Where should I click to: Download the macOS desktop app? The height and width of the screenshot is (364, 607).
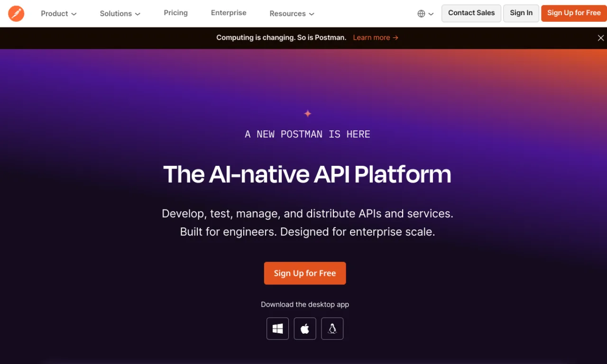305,328
